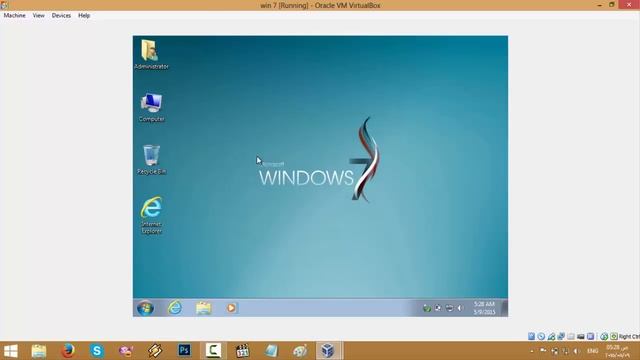Select the Internet Explorer desktop shortcut
This screenshot has width=640, height=360.
point(151,215)
